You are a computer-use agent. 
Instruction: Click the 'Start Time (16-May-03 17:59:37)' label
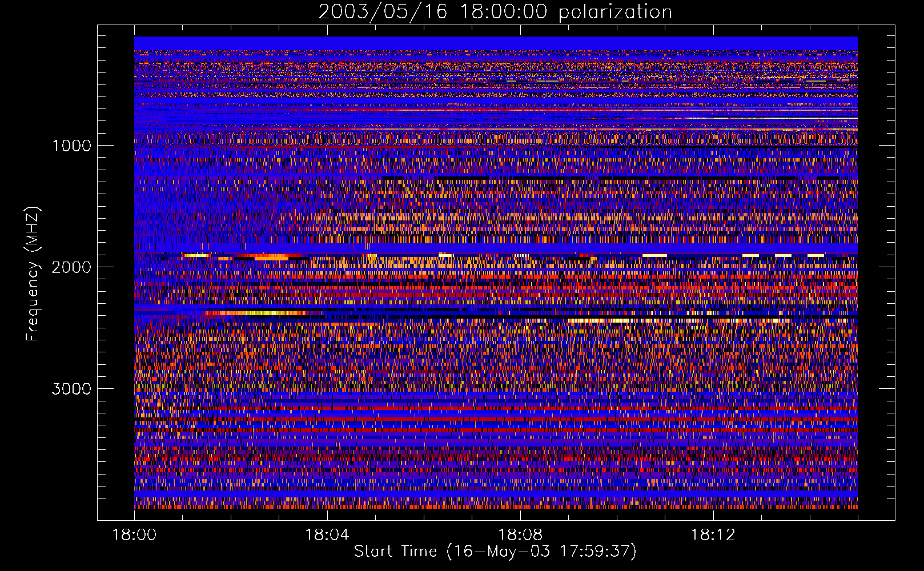coord(495,552)
